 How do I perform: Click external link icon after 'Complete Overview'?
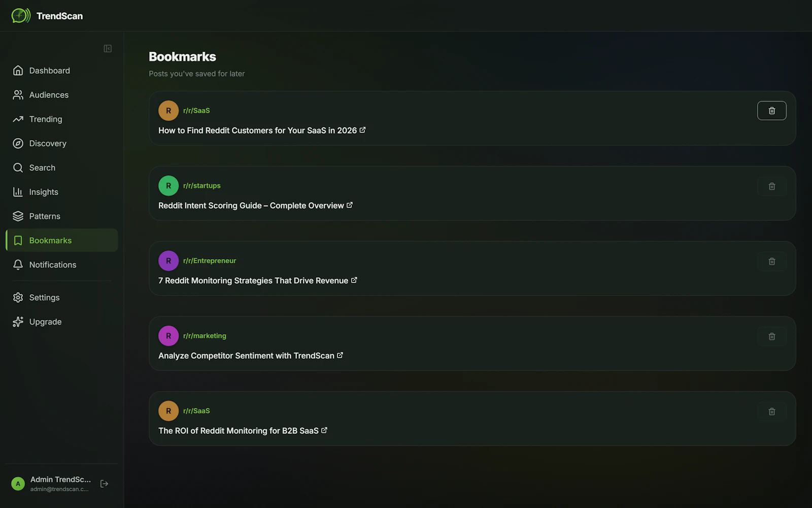pos(350,205)
